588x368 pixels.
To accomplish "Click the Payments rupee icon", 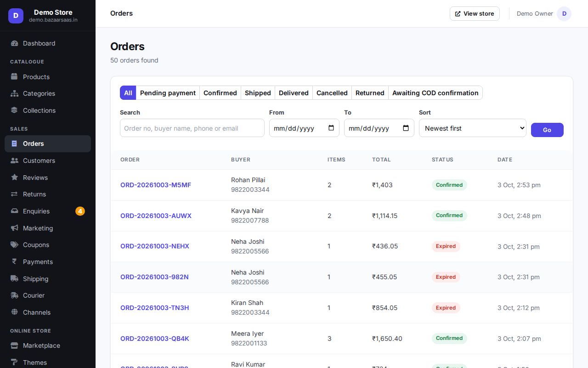I will [14, 262].
